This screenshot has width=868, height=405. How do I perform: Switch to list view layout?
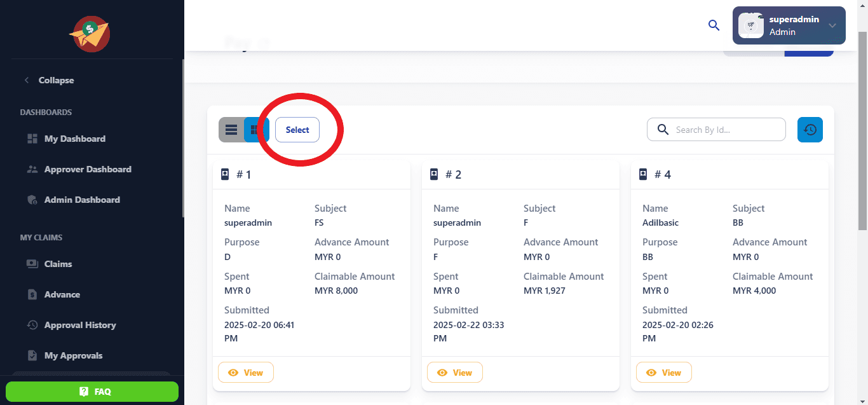tap(231, 130)
